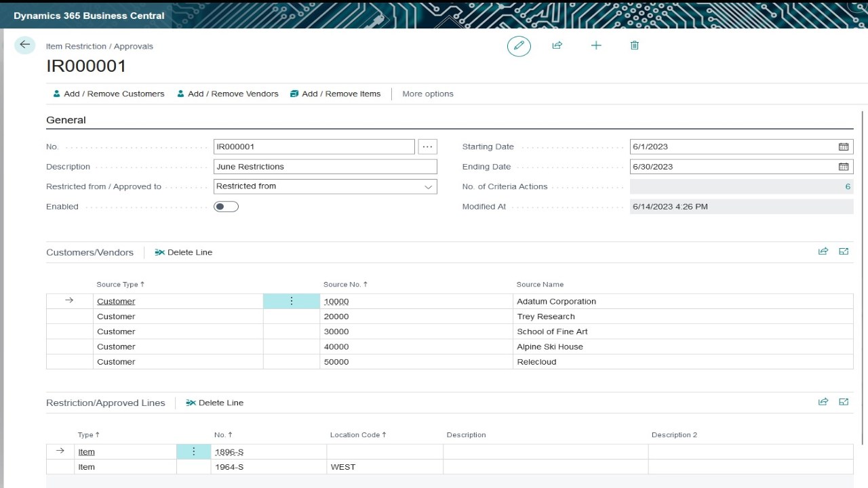
Task: Sort by Source Type column header
Action: pyautogui.click(x=121, y=285)
